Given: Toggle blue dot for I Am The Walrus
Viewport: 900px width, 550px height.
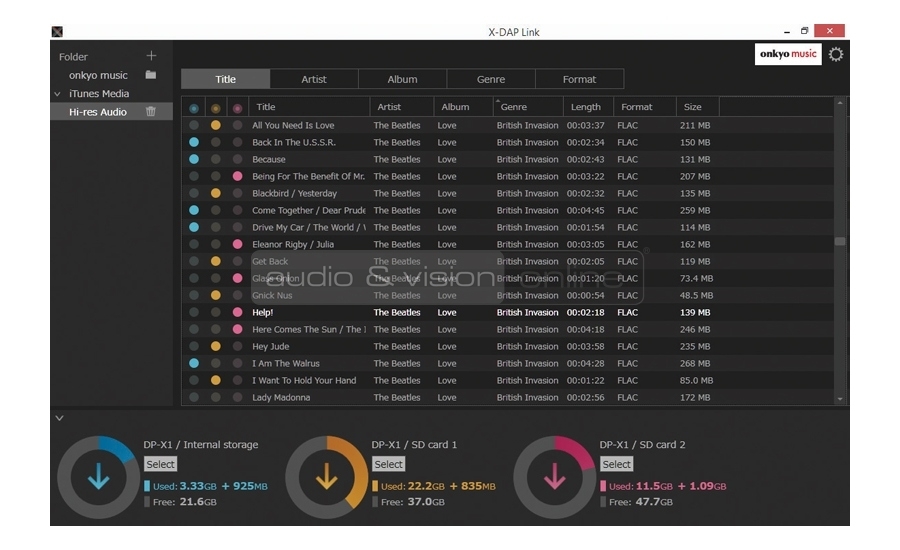Looking at the screenshot, I should pos(194,363).
